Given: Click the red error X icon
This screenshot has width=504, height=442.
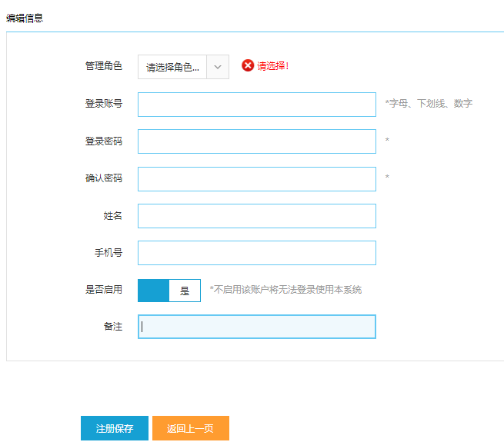Looking at the screenshot, I should pyautogui.click(x=248, y=65).
